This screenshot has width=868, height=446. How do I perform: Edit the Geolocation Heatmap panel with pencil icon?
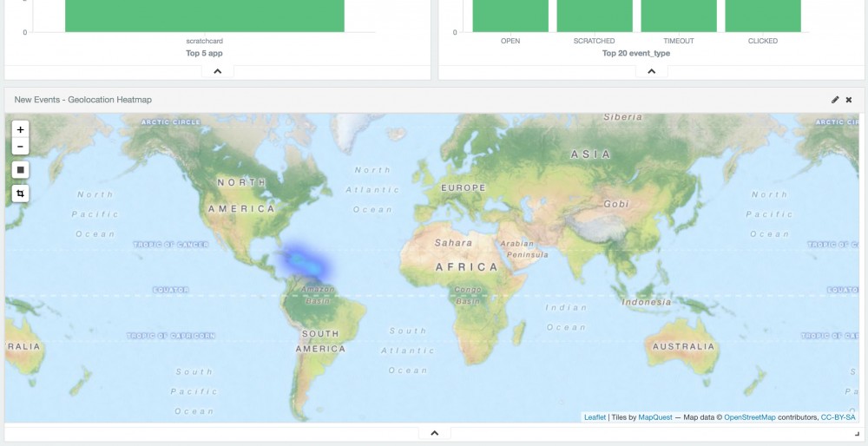tap(835, 100)
